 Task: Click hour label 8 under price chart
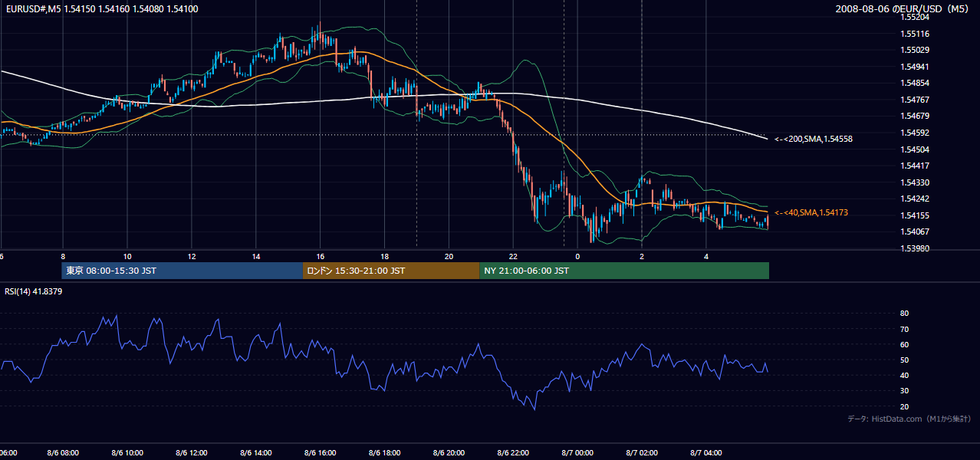tap(63, 256)
